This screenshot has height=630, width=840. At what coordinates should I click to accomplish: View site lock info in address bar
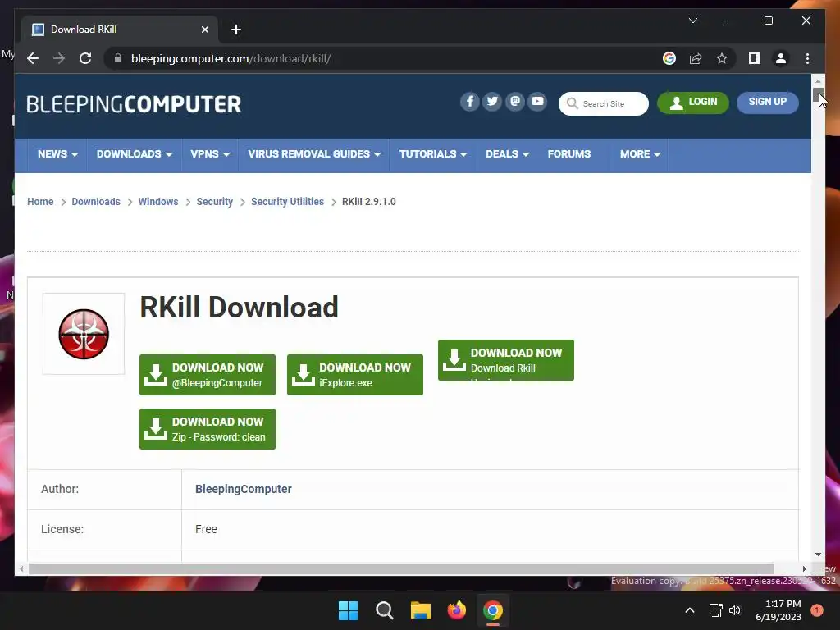point(118,58)
